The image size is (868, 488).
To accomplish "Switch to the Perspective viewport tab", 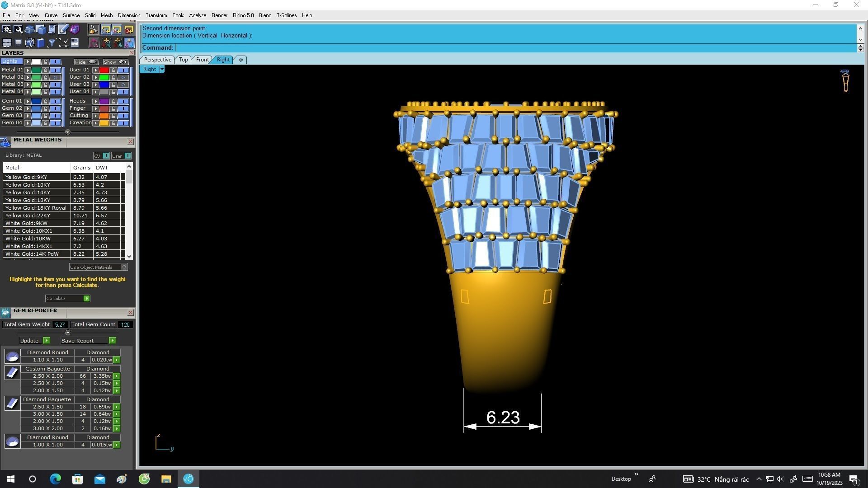I will [157, 60].
